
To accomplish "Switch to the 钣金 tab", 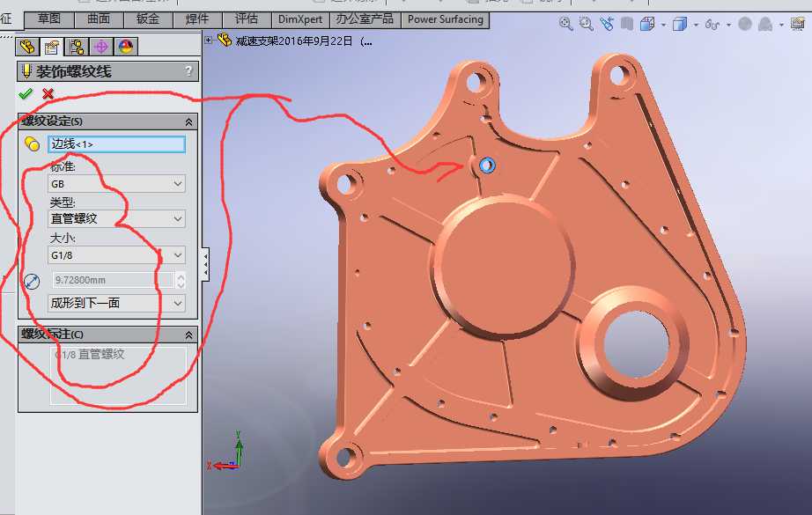I will (148, 19).
